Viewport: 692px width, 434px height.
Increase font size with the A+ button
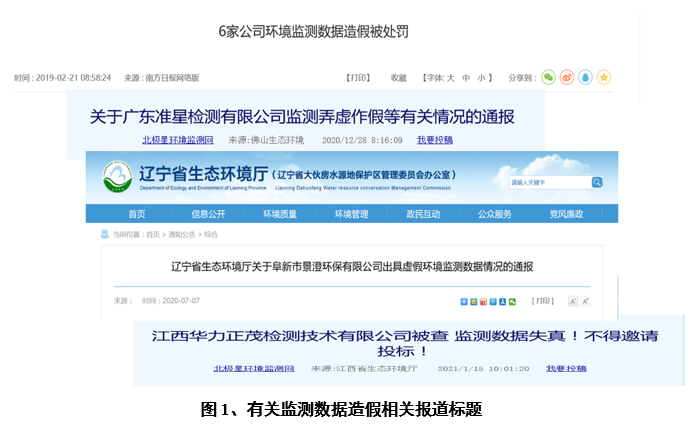[x=586, y=302]
